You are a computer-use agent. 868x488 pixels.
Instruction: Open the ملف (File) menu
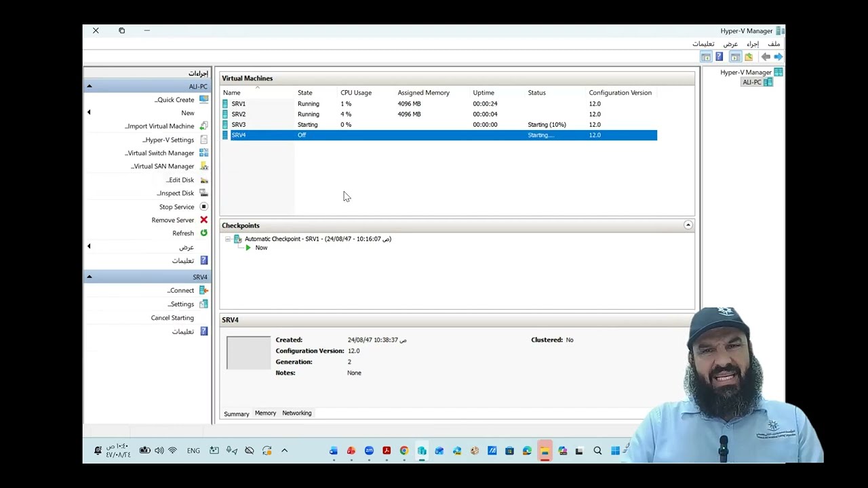774,44
